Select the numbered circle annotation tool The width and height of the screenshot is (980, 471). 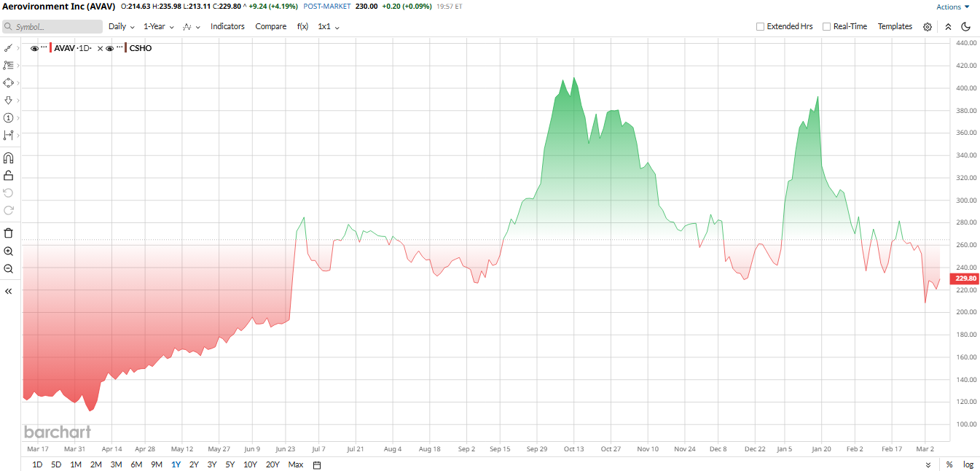click(x=8, y=117)
